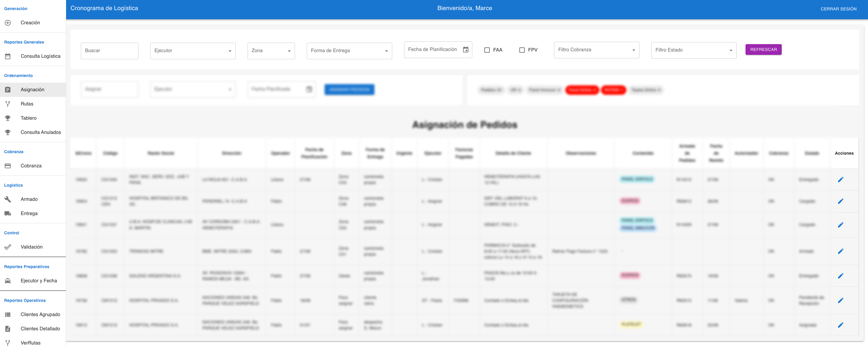Image resolution: width=868 pixels, height=346 pixels.
Task: Click the calendar icon beside Consulta Logística
Action: click(x=8, y=56)
